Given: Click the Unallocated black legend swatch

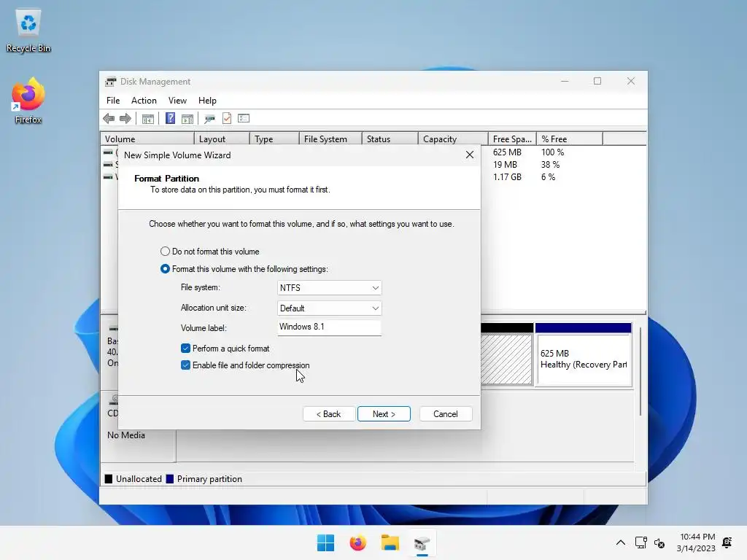Looking at the screenshot, I should [x=109, y=479].
